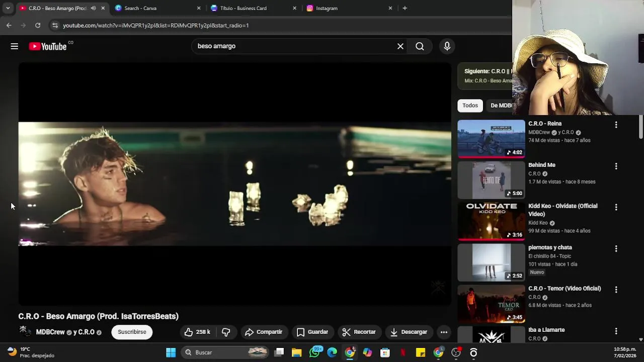Click the video player to pause

click(235, 184)
